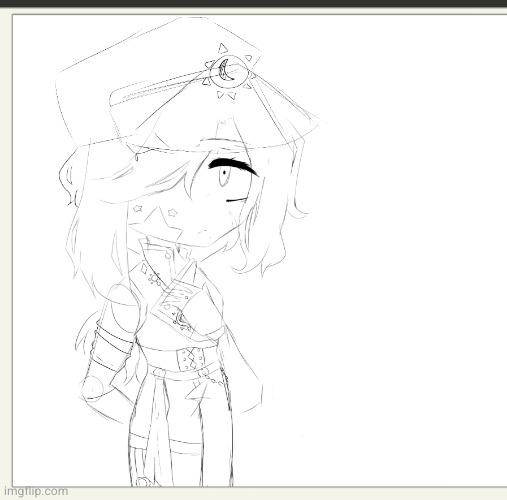Click the curled hair tip at right
Image resolution: width=507 pixels, height=500 pixels.
[299, 211]
